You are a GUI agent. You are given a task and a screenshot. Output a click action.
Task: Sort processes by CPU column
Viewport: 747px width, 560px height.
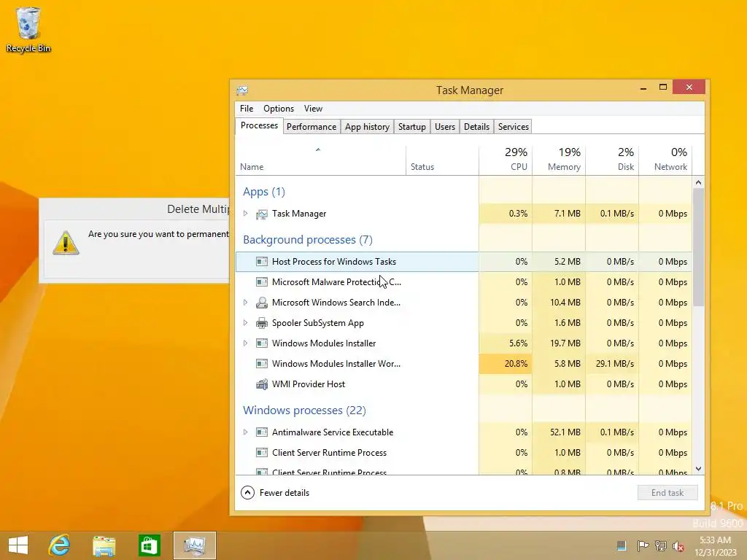click(x=506, y=160)
